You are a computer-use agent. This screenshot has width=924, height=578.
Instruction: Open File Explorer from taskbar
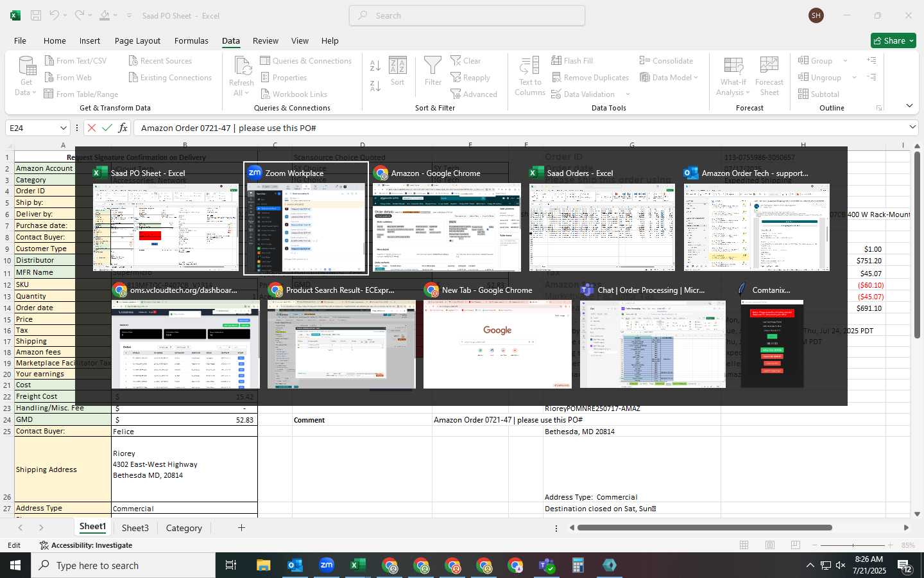[x=264, y=565]
